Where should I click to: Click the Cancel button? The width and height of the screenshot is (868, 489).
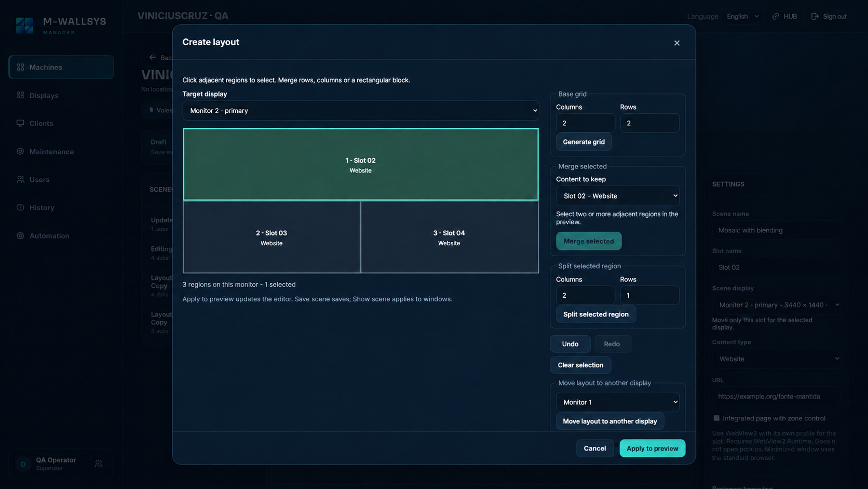(x=595, y=448)
